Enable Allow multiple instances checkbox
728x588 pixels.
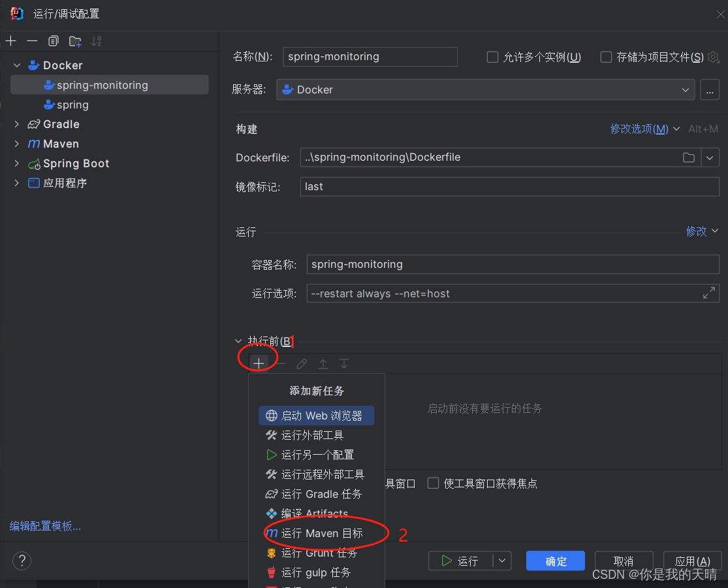(492, 57)
